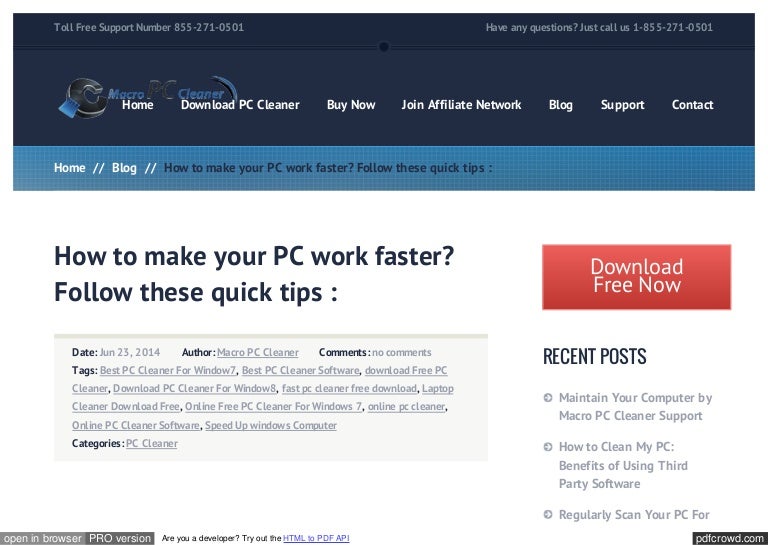Image resolution: width=768 pixels, height=545 pixels.
Task: Open Join Affiliate Network page
Action: [461, 105]
